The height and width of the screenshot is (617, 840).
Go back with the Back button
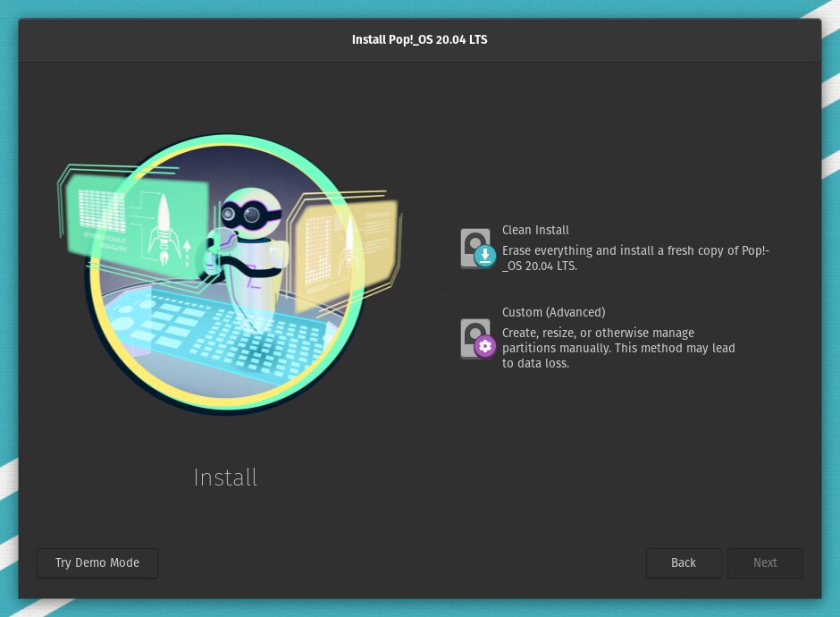tap(684, 562)
